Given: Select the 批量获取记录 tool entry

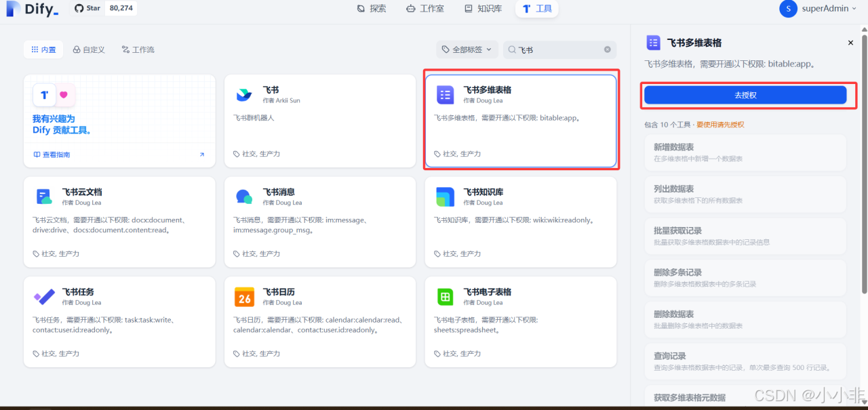Looking at the screenshot, I should [x=745, y=236].
